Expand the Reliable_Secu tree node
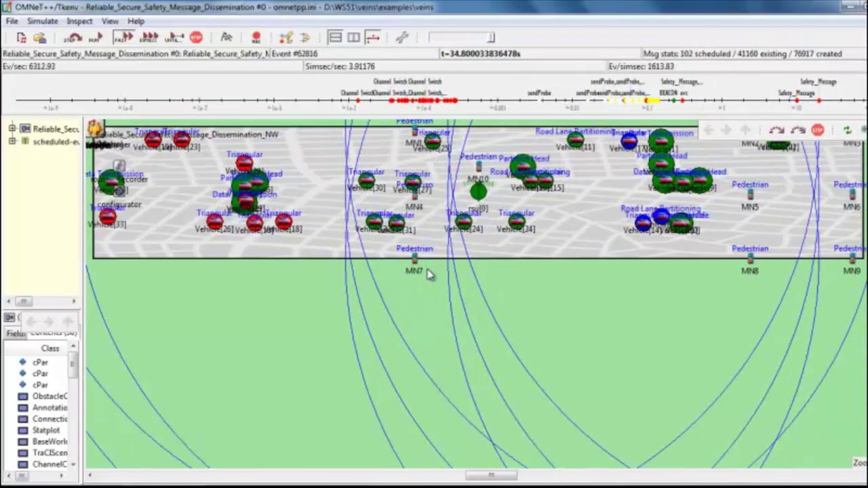This screenshot has height=488, width=868. click(x=12, y=129)
